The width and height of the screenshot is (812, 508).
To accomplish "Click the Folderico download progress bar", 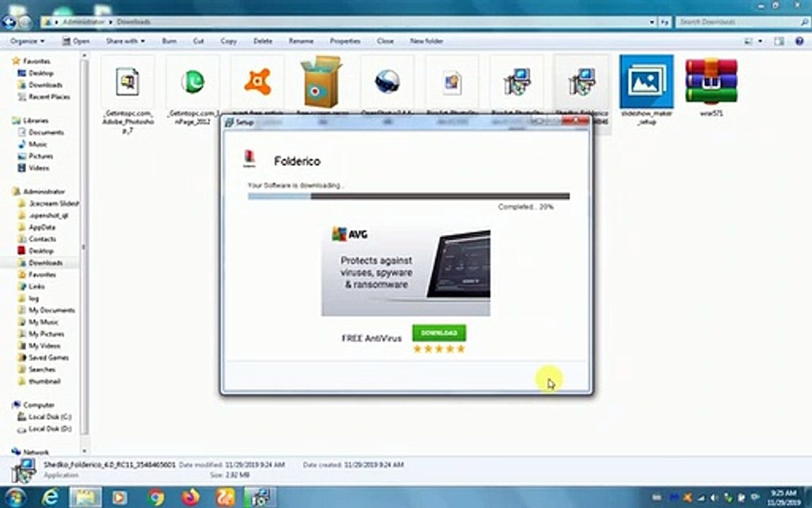I will coord(409,196).
